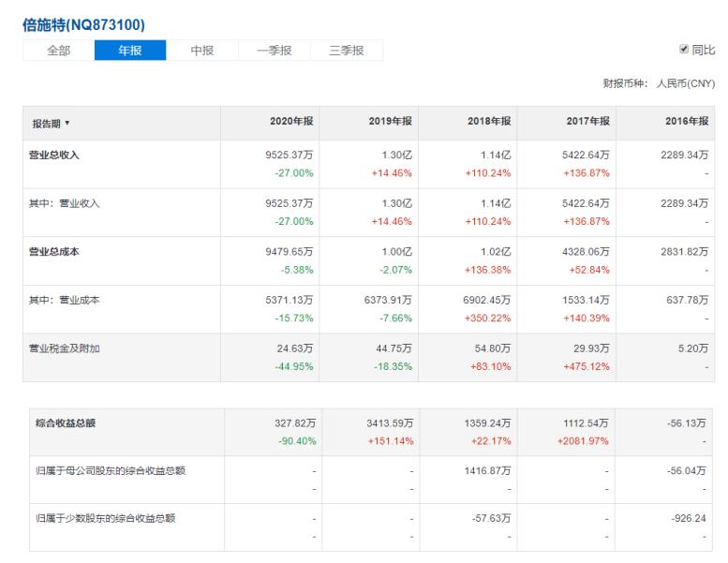Viewport: 728px width, 563px height.
Task: Select the 2018年报 column header
Action: pyautogui.click(x=489, y=121)
